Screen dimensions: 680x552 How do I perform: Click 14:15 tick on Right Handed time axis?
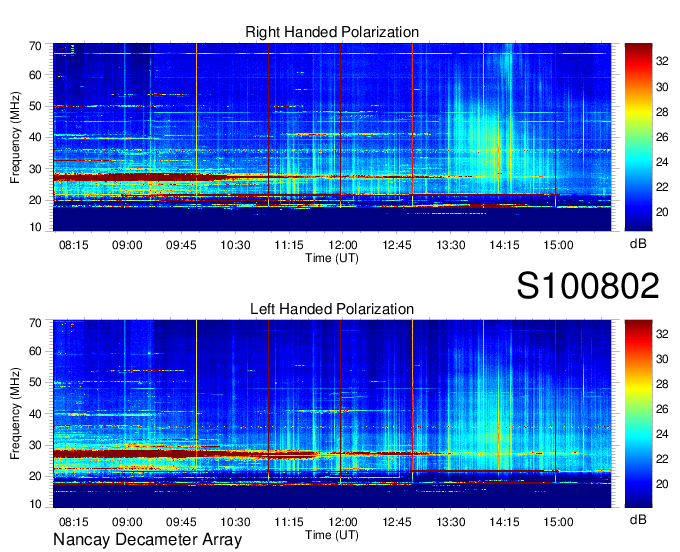(504, 245)
